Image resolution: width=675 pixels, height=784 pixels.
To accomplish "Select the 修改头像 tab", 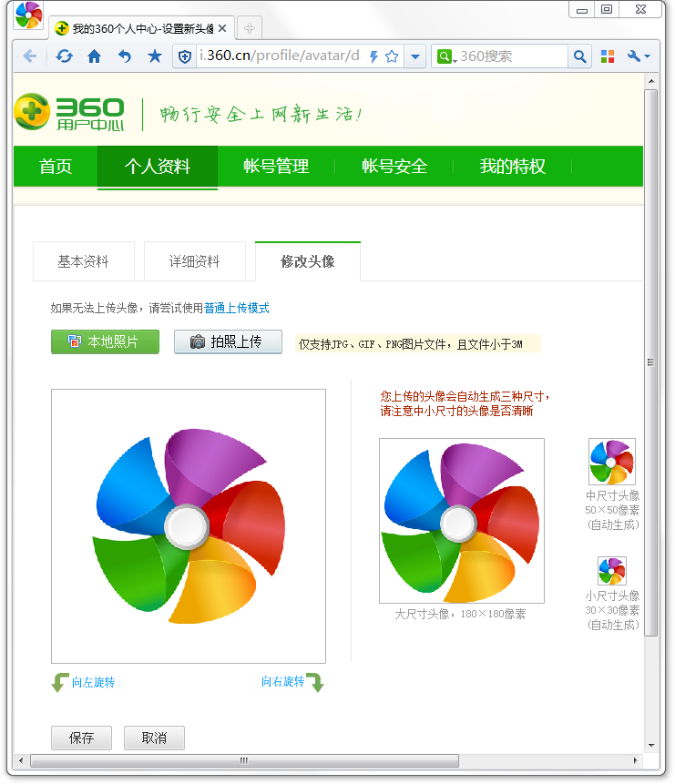I will click(308, 261).
